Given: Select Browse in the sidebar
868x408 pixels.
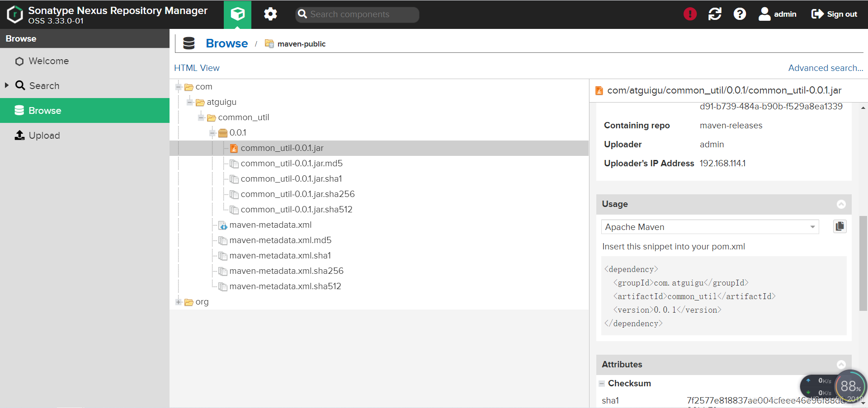Looking at the screenshot, I should [x=85, y=110].
